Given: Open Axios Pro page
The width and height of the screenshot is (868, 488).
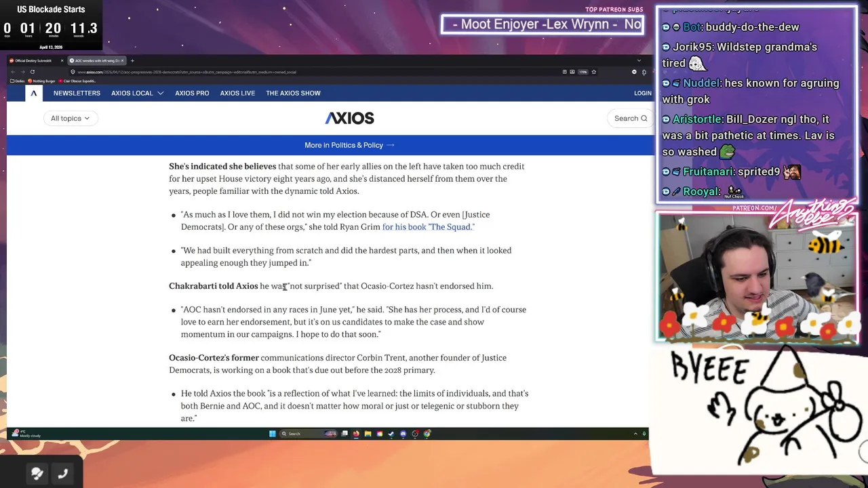Looking at the screenshot, I should [x=192, y=93].
